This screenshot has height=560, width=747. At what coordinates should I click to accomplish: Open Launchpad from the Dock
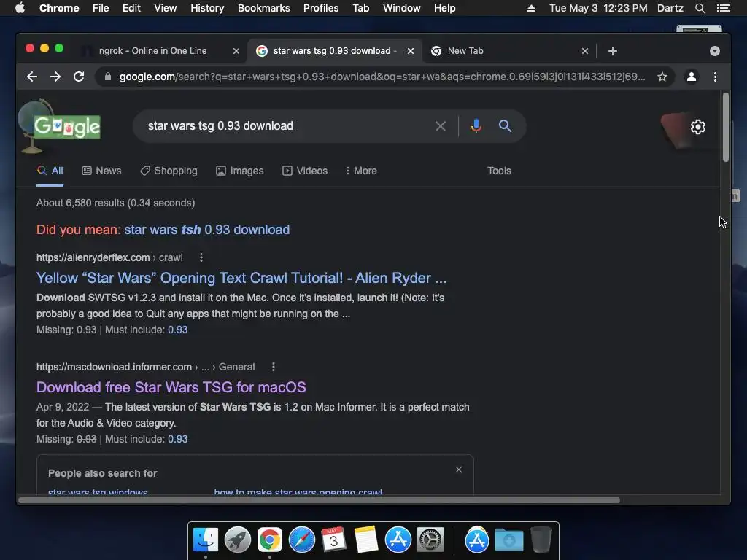tap(238, 540)
